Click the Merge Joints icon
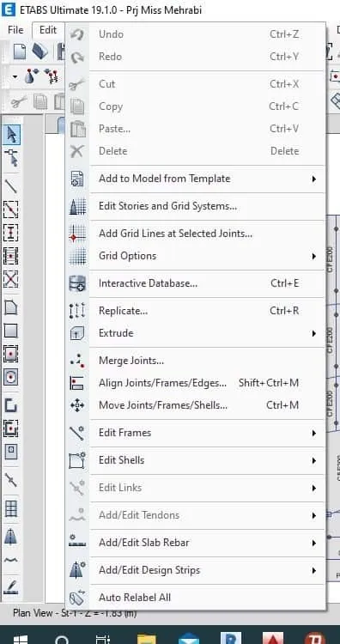The width and height of the screenshot is (340, 644). 77,361
